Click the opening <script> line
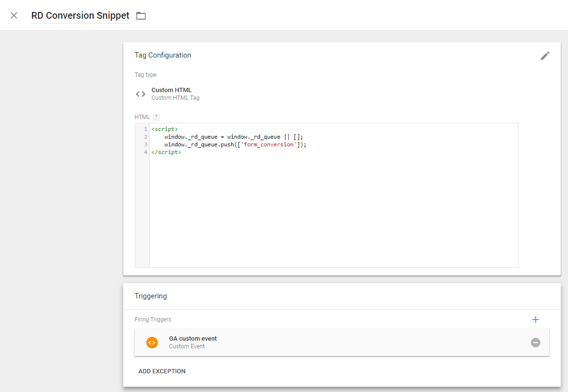The image size is (568, 392). click(x=165, y=129)
